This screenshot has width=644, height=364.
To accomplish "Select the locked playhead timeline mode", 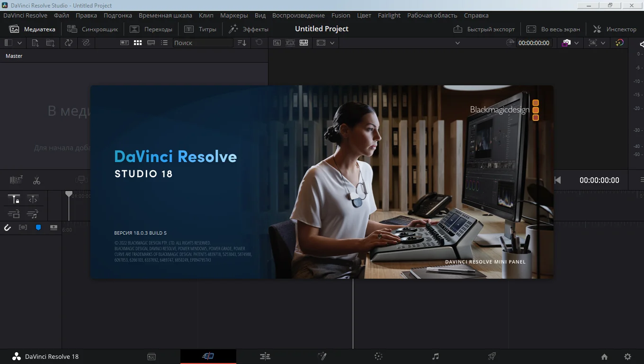I will coord(14,200).
